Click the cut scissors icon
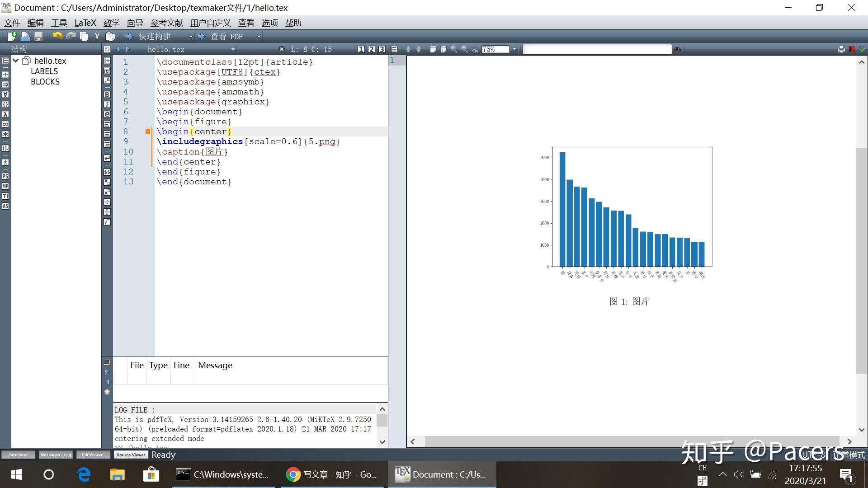Image resolution: width=868 pixels, height=488 pixels. (97, 37)
